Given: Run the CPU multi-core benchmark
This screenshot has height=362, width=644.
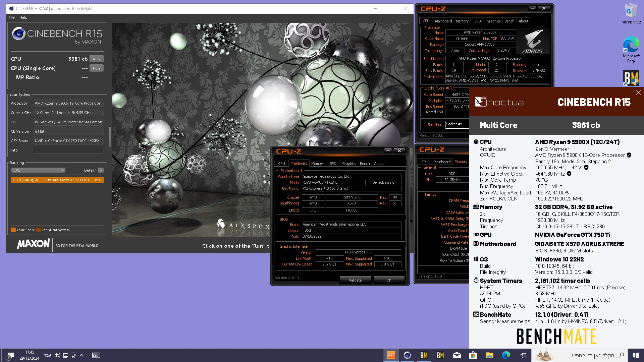Looking at the screenshot, I should pos(96,59).
